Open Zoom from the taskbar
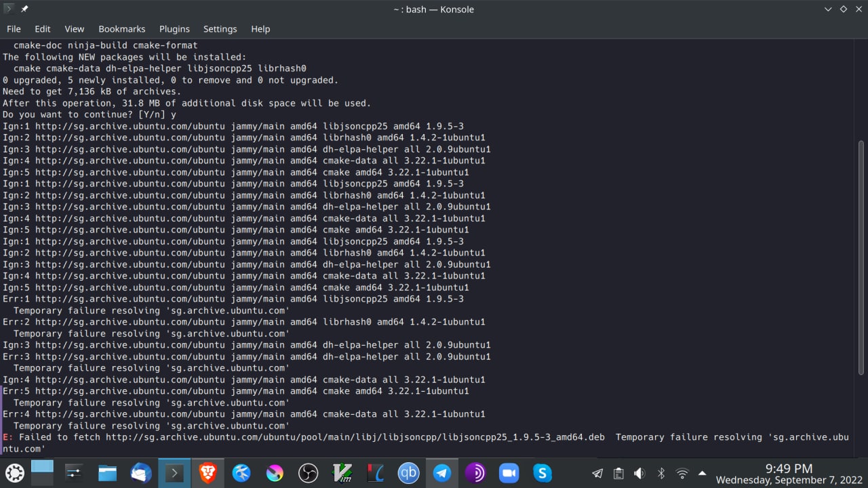The height and width of the screenshot is (488, 868). coord(509,472)
